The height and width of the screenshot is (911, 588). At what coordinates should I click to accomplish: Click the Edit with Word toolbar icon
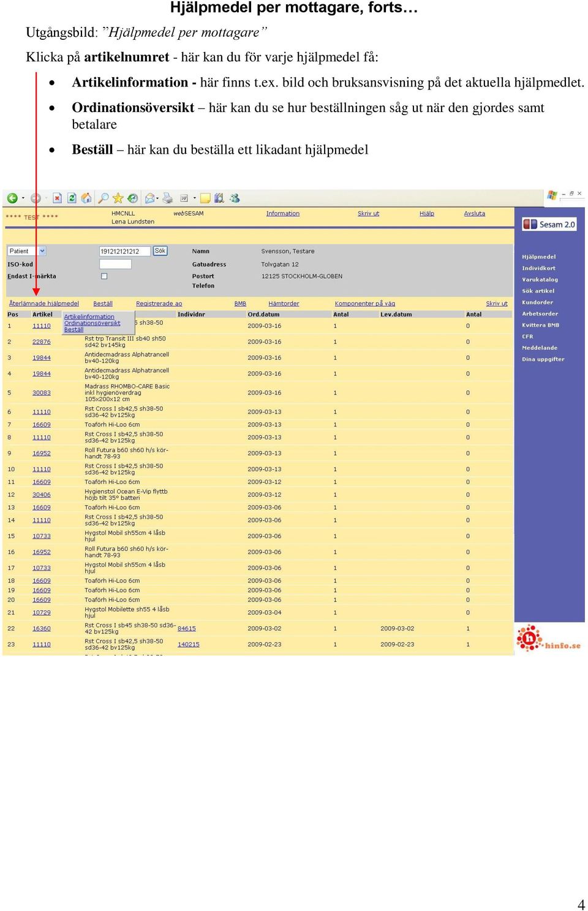[184, 198]
